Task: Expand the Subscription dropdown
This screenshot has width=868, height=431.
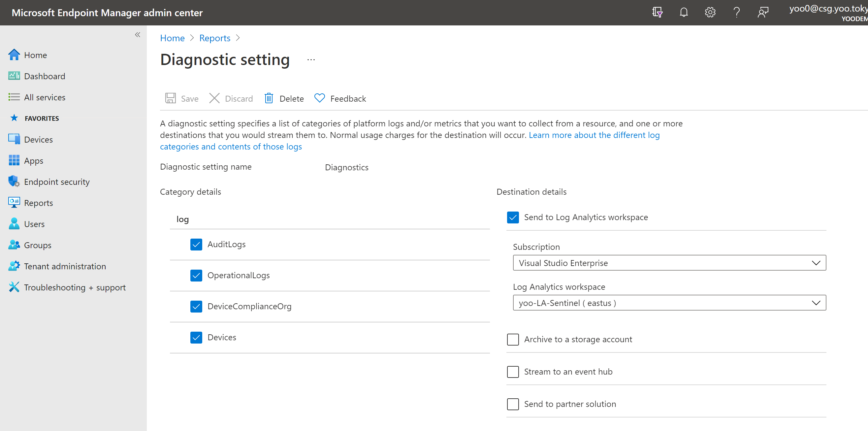Action: (x=669, y=263)
